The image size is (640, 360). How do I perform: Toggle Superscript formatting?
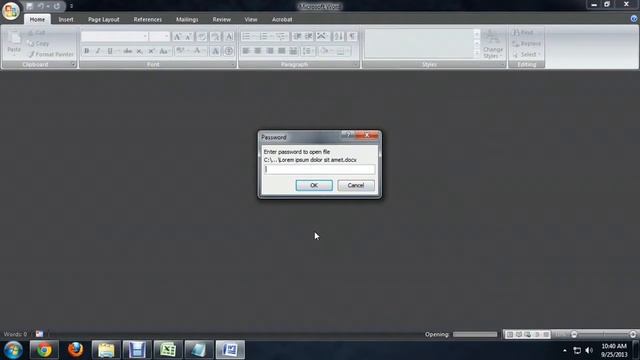point(151,51)
